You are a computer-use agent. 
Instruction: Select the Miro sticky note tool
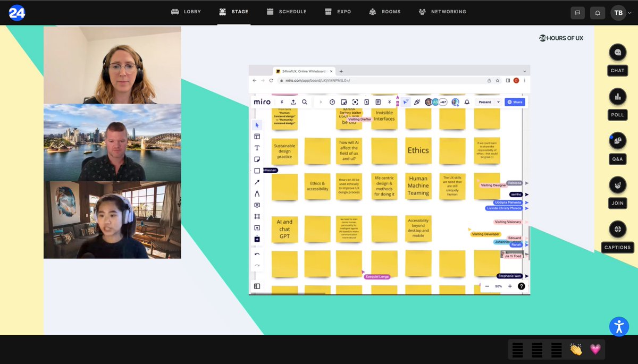tap(257, 159)
